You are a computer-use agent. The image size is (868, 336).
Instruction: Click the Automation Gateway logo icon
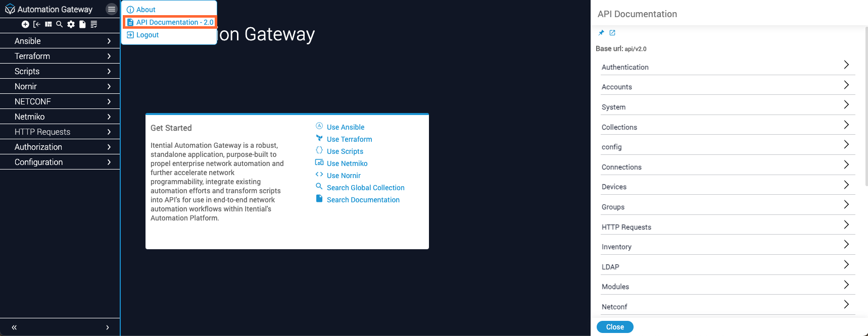tap(10, 9)
